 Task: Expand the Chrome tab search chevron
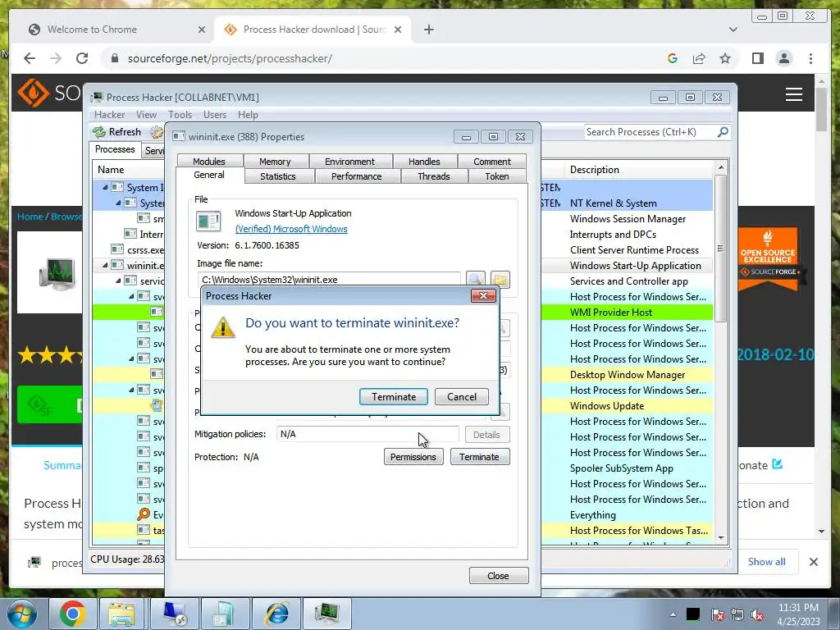[733, 30]
